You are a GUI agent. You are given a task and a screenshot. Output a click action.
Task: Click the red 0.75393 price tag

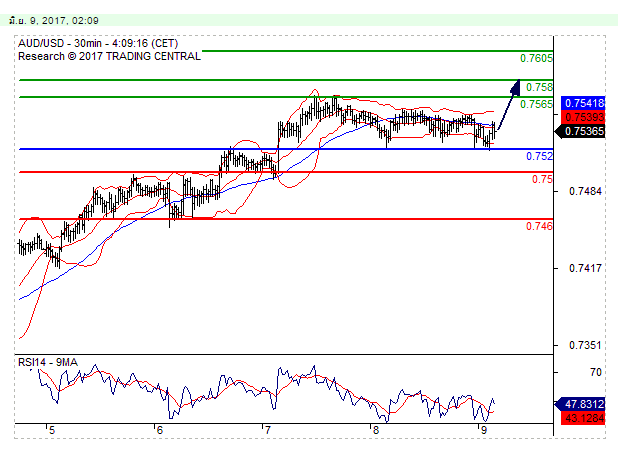[583, 117]
